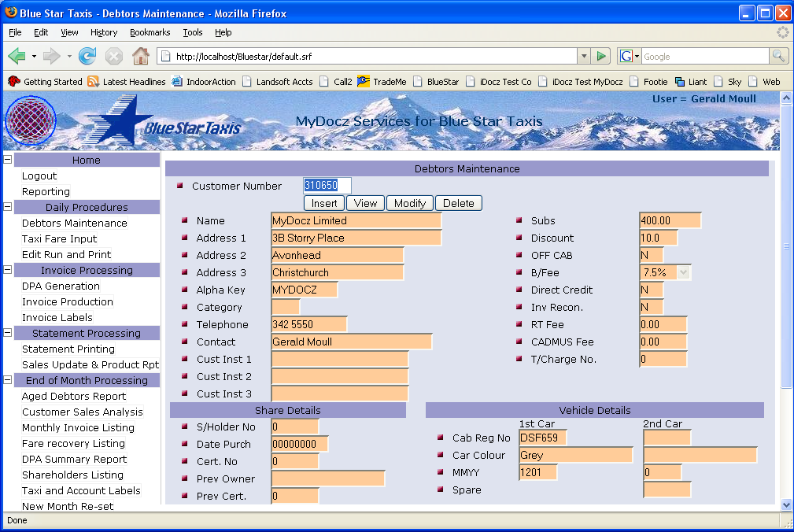Open the Aged Debtors Report link
Image resolution: width=794 pixels, height=532 pixels.
click(x=74, y=396)
